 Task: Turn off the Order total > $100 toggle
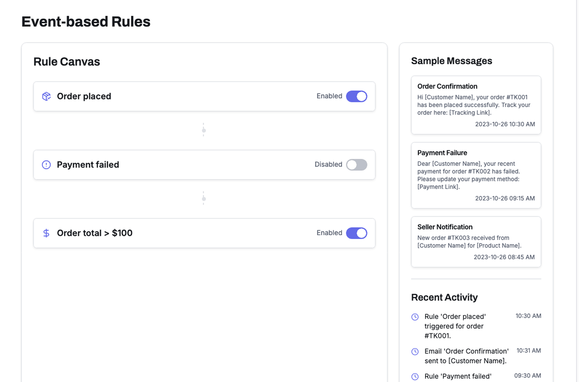click(x=356, y=233)
